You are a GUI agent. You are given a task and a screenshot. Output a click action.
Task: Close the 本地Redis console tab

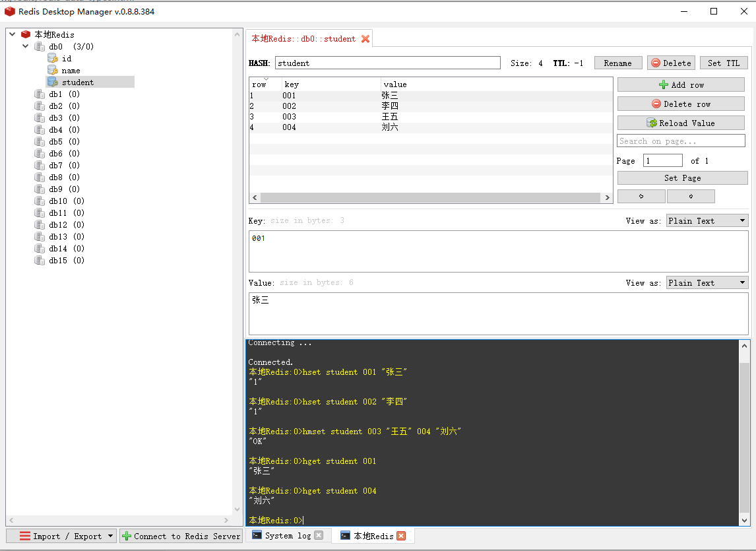401,536
